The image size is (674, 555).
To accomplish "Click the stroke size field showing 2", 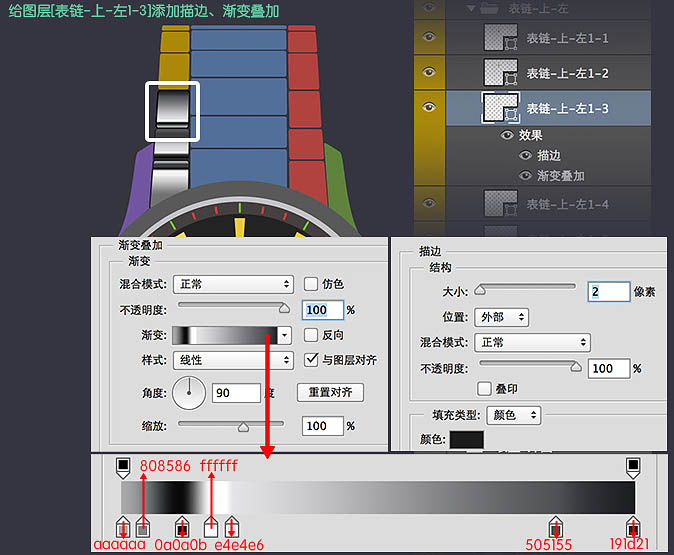I will (609, 292).
